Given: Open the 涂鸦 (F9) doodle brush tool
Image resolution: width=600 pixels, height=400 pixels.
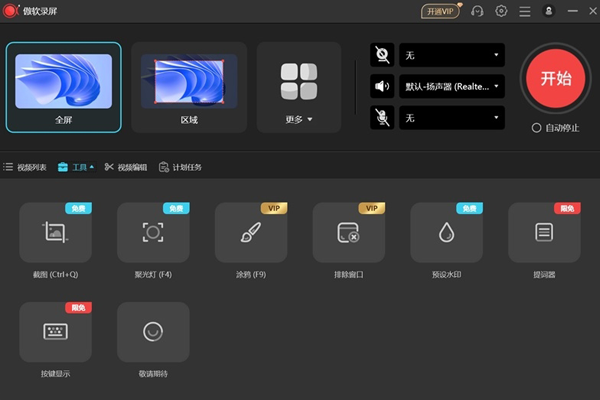Looking at the screenshot, I should click(x=251, y=232).
